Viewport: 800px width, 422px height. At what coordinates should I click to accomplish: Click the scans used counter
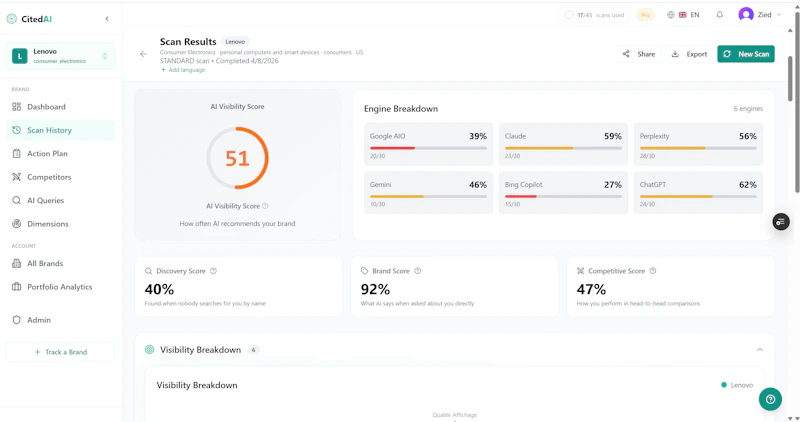(x=594, y=15)
